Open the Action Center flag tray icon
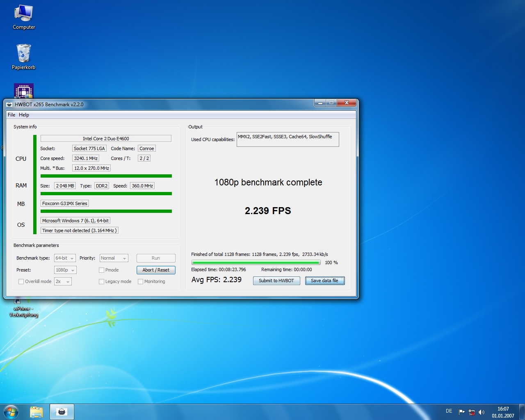This screenshot has width=525, height=420. click(x=461, y=412)
